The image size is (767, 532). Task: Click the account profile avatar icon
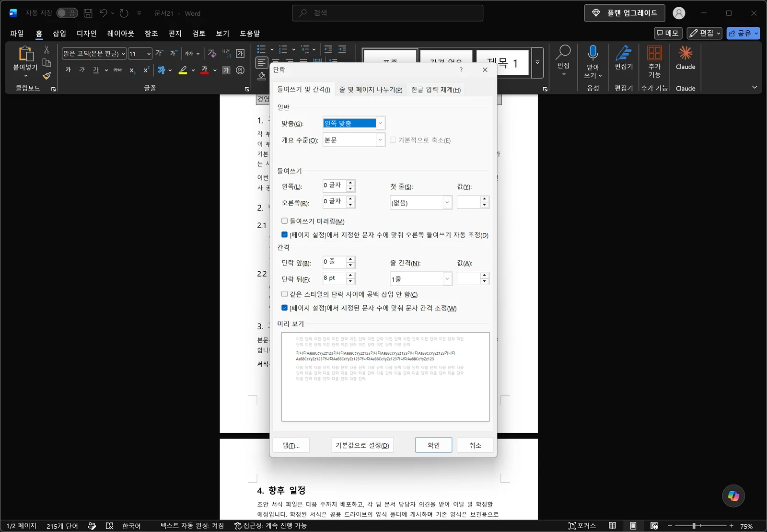[679, 13]
